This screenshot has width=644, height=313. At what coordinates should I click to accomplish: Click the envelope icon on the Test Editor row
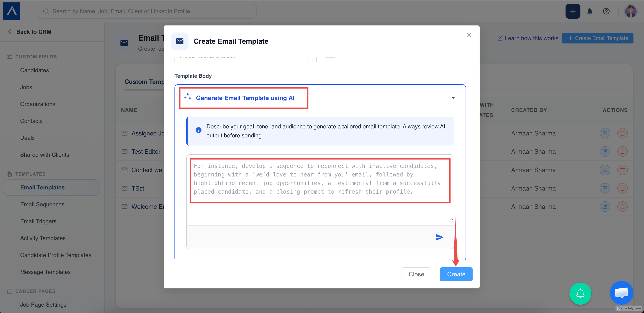(124, 151)
